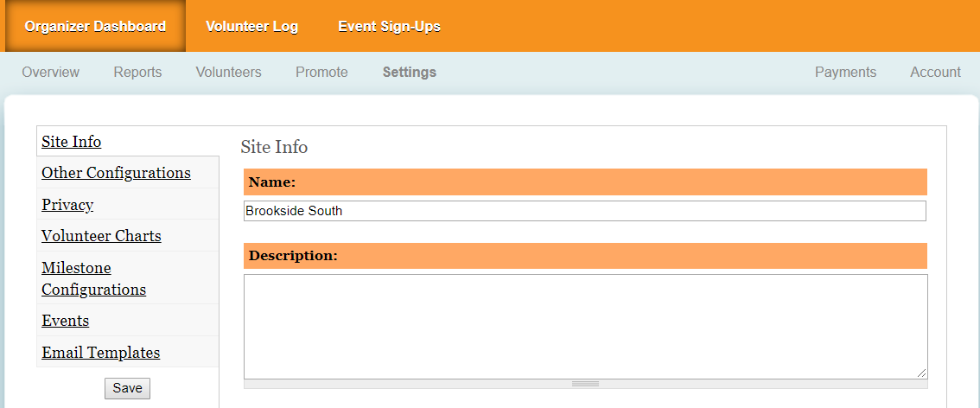The image size is (980, 408).
Task: Click into the Name text field
Action: click(x=584, y=211)
